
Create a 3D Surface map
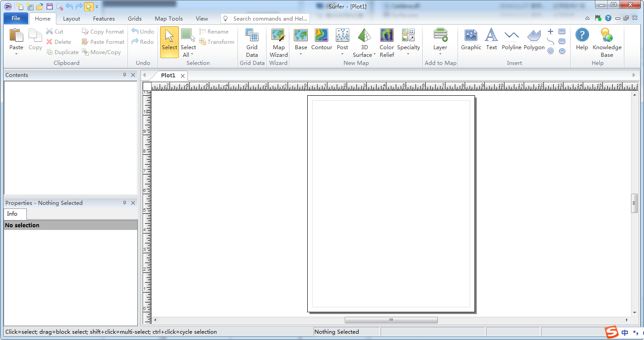click(x=364, y=43)
